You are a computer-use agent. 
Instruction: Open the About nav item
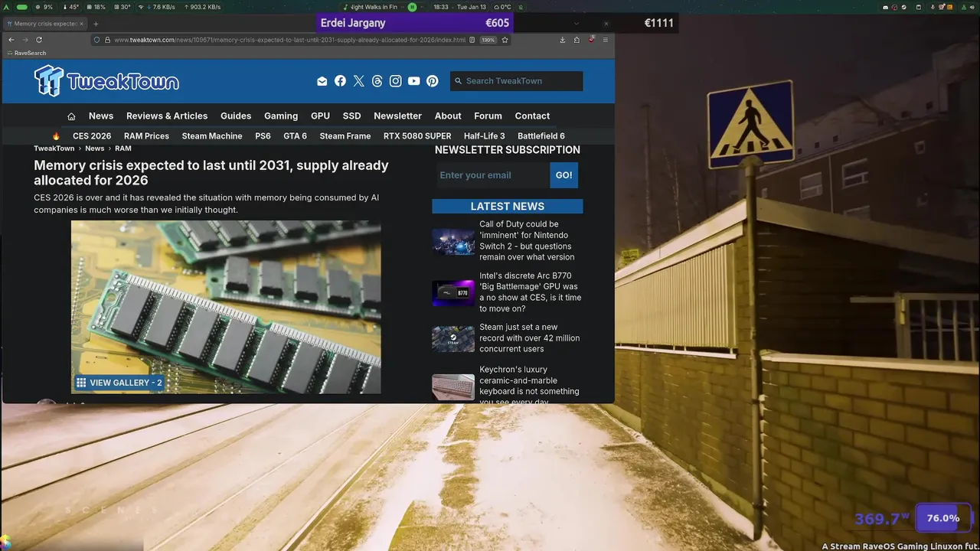pos(448,116)
